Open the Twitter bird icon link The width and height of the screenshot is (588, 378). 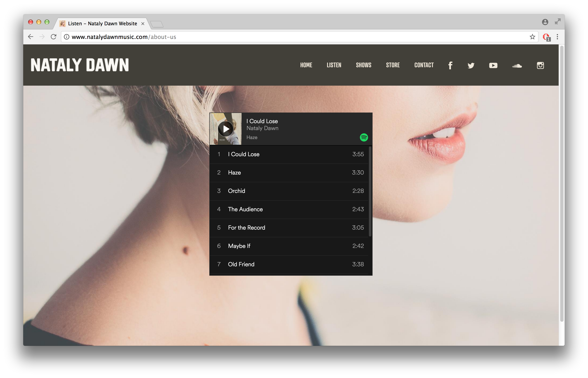[471, 65]
